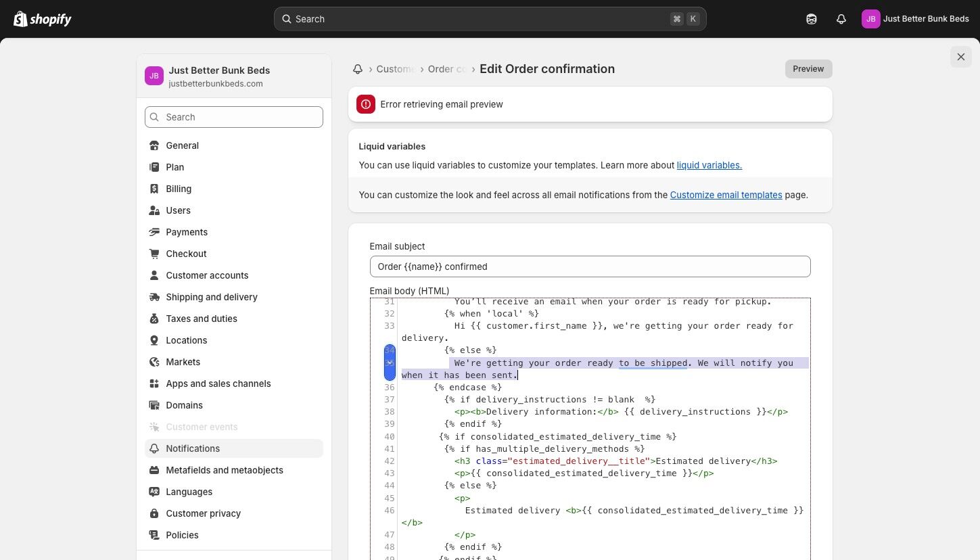This screenshot has width=980, height=560.
Task: Open Languages settings
Action: [x=189, y=492]
